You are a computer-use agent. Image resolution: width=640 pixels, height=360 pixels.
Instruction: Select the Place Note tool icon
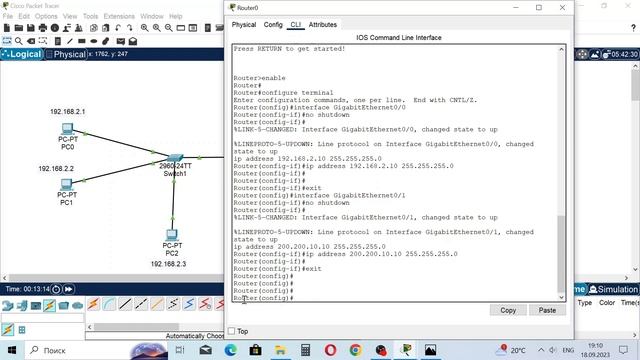click(58, 41)
